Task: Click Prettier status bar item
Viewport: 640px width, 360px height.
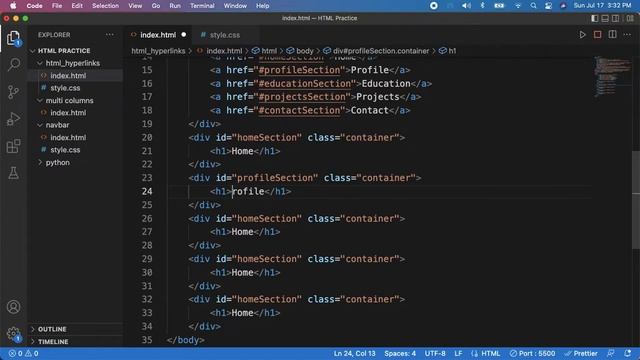Action: click(x=581, y=353)
